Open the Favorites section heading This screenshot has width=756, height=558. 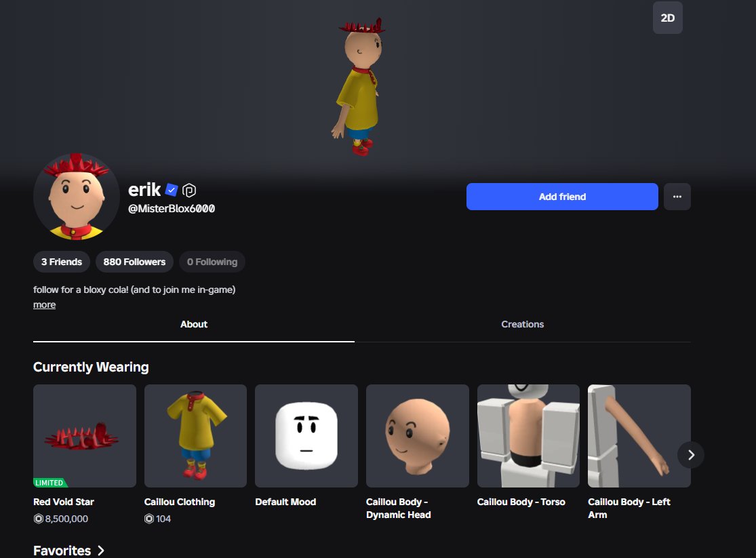[x=62, y=551]
